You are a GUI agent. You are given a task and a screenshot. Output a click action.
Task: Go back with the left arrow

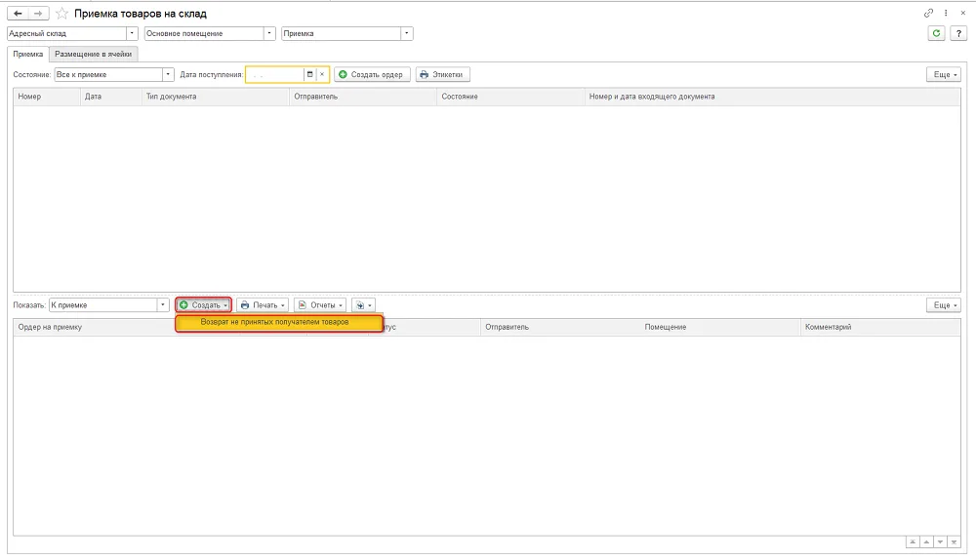(18, 13)
